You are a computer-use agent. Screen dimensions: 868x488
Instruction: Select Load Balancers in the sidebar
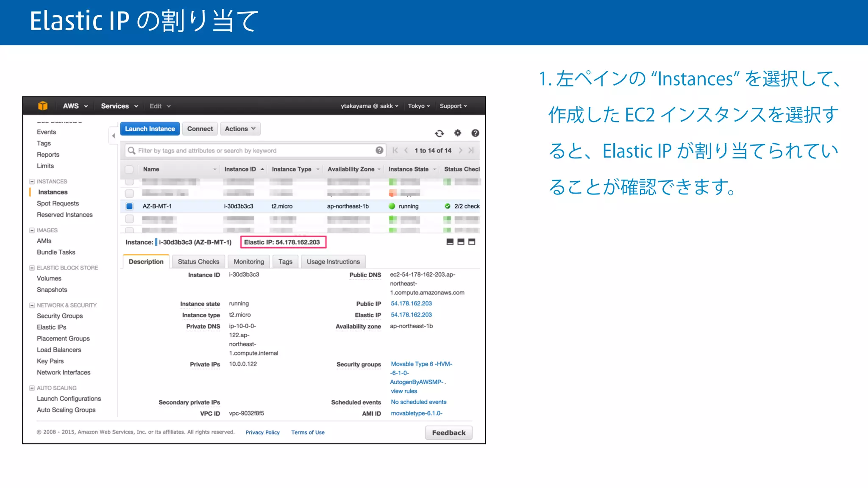coord(59,350)
